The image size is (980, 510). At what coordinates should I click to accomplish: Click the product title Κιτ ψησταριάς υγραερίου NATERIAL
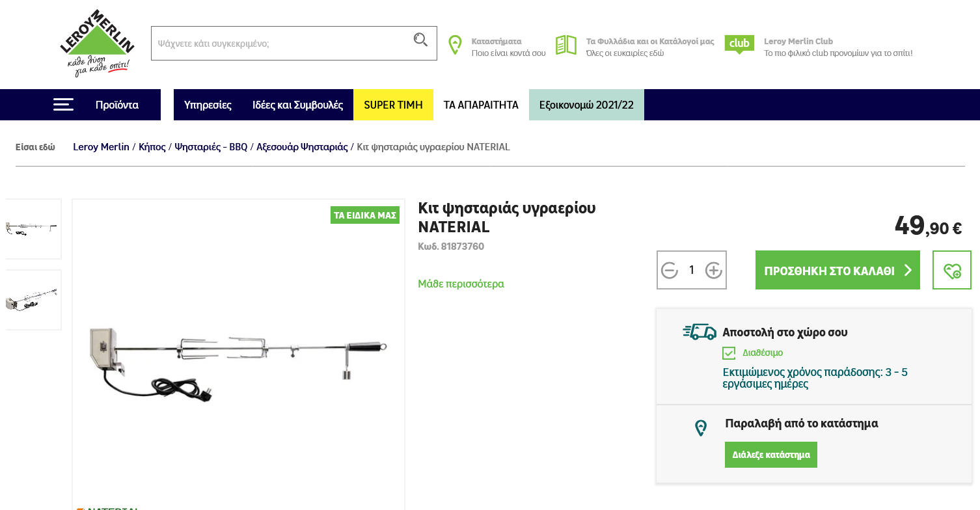pos(507,217)
